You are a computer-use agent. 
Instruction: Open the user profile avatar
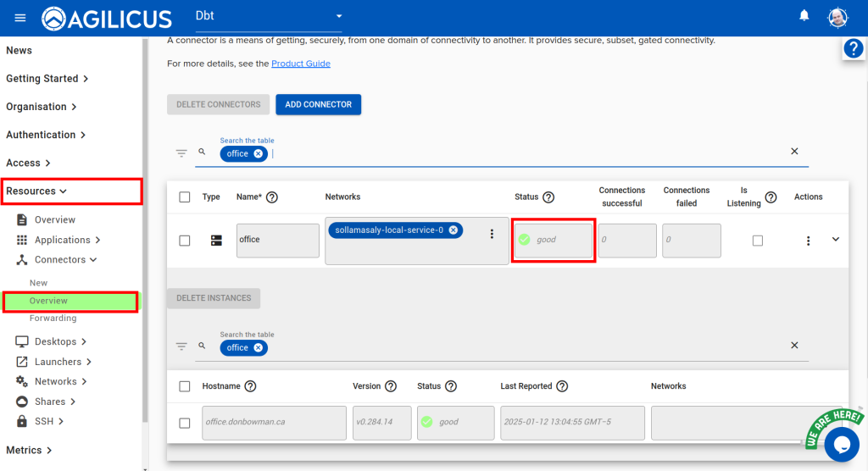837,18
